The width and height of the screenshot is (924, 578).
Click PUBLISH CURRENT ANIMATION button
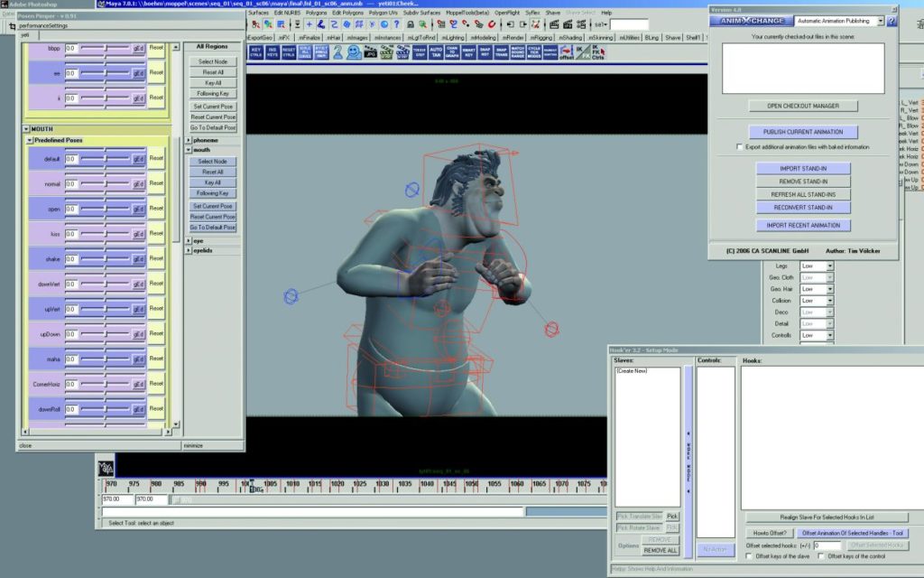click(802, 132)
